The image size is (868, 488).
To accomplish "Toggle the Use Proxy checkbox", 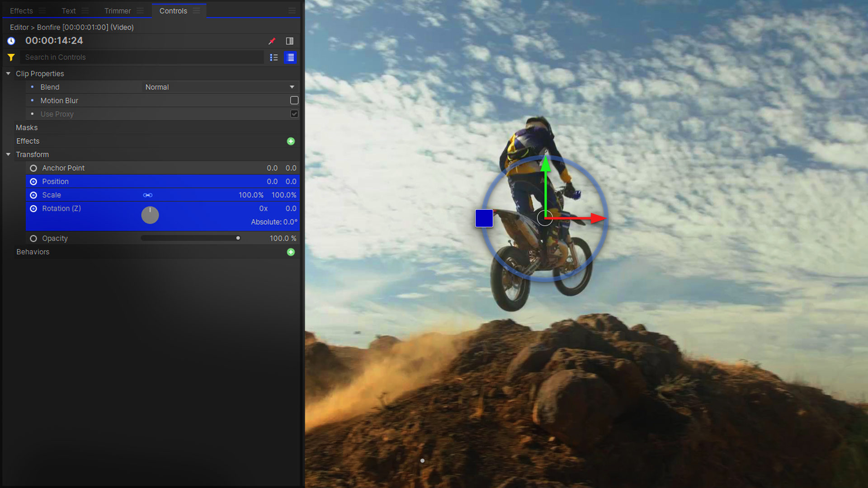I will 294,114.
